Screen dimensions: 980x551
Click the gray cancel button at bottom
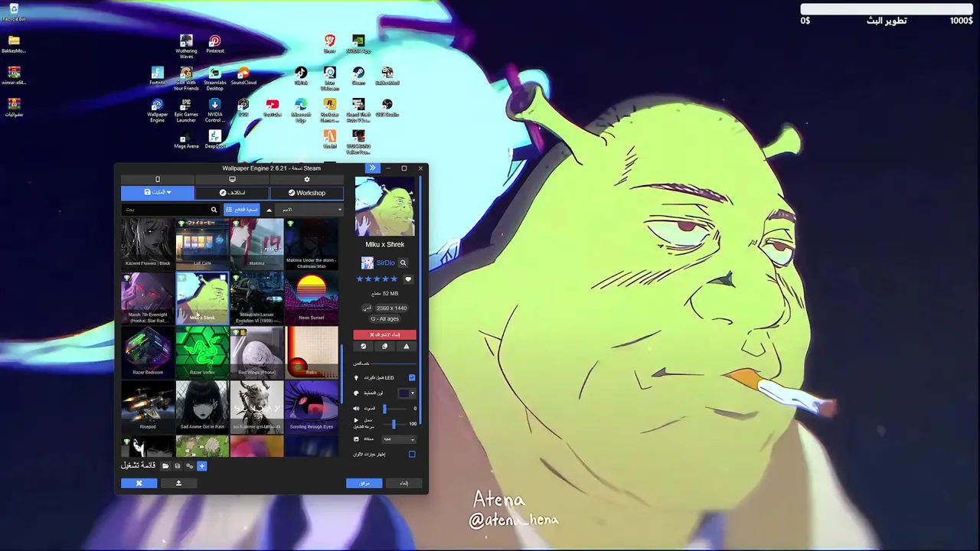coord(403,483)
